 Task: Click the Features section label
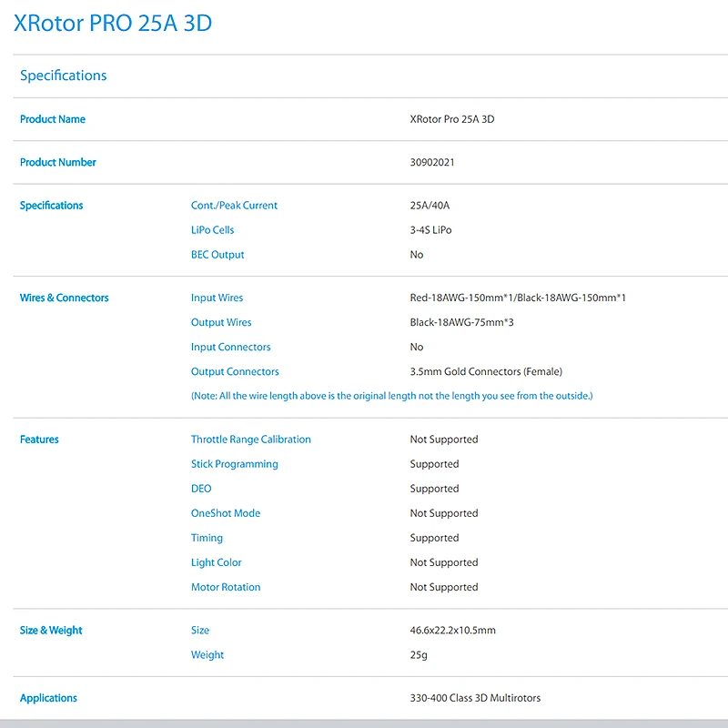pos(39,440)
